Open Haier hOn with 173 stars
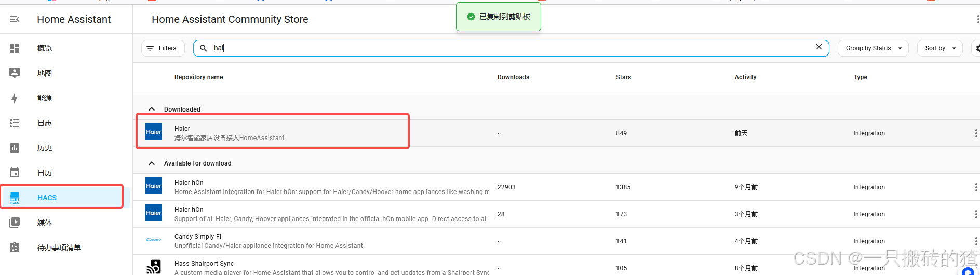This screenshot has height=275, width=980. pyautogui.click(x=556, y=214)
